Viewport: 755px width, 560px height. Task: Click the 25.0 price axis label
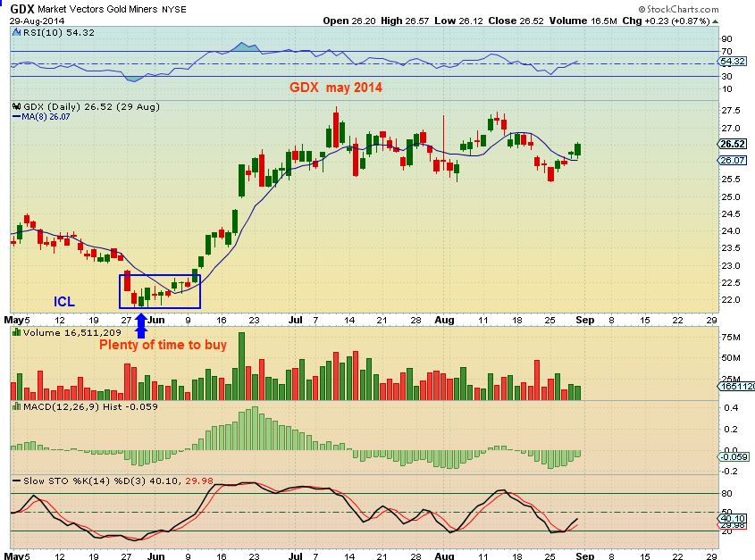[x=731, y=197]
